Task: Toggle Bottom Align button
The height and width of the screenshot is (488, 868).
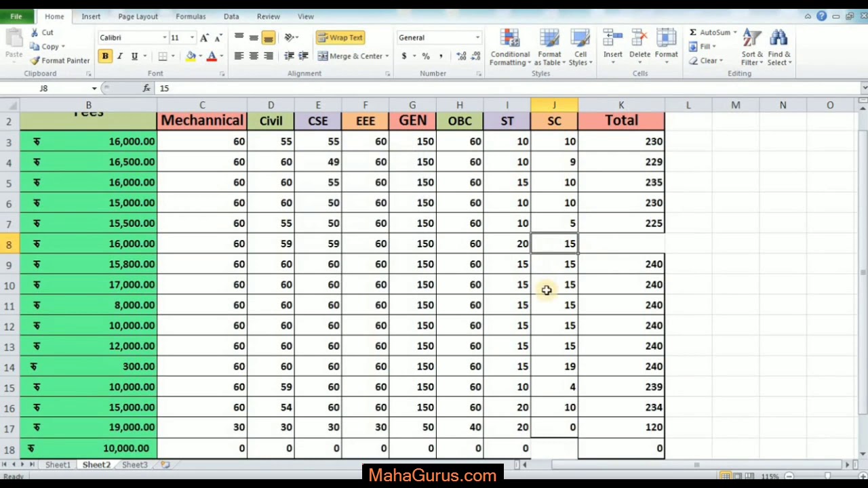Action: (x=269, y=38)
